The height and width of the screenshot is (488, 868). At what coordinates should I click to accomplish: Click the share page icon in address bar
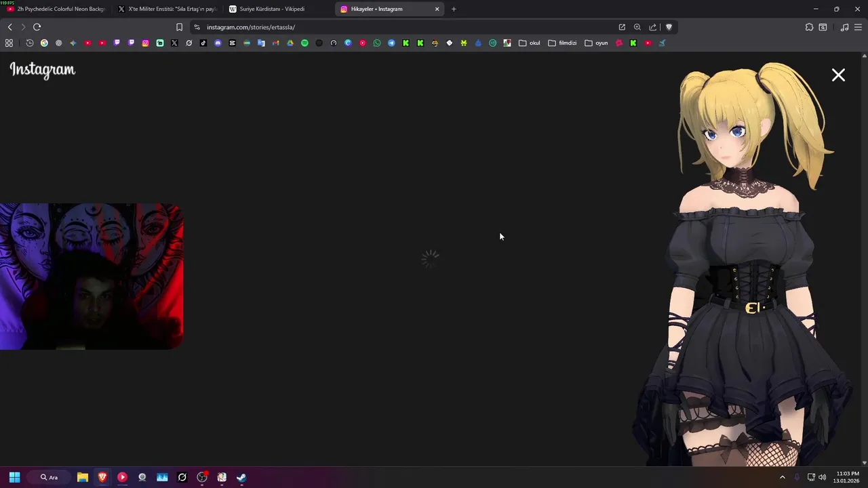[653, 27]
